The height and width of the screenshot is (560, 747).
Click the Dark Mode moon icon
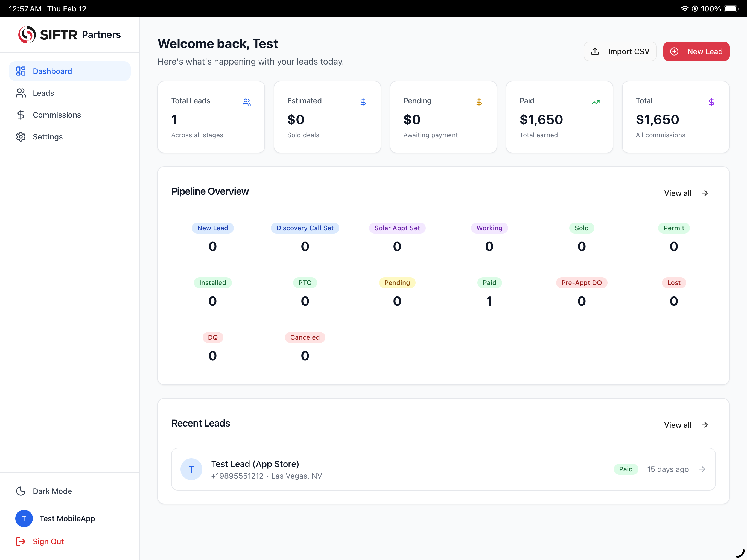pyautogui.click(x=21, y=491)
